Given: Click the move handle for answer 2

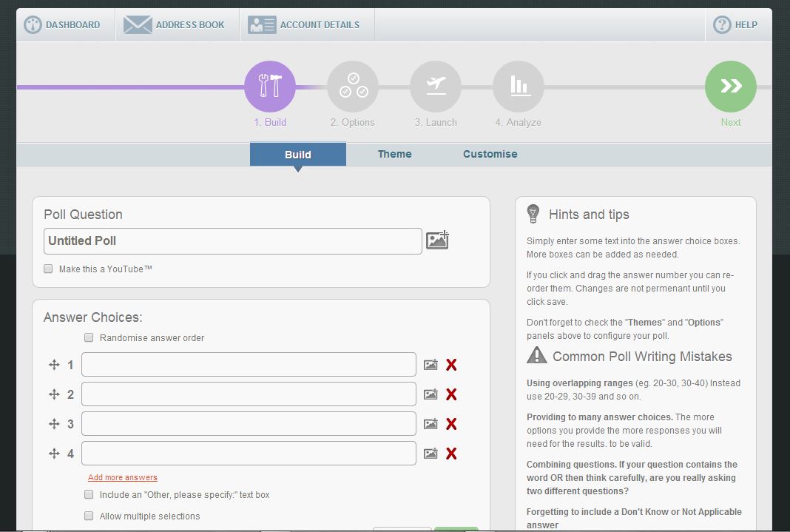Looking at the screenshot, I should coord(54,394).
